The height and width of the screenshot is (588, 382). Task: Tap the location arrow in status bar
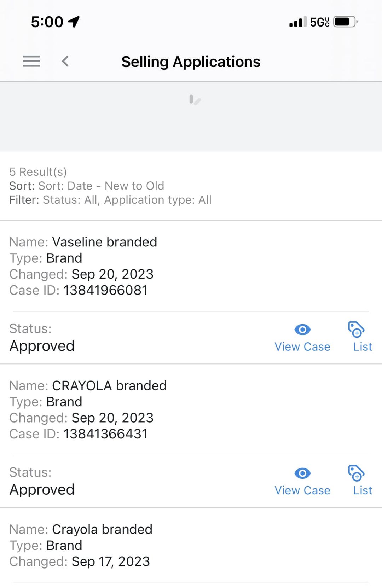[x=74, y=22]
